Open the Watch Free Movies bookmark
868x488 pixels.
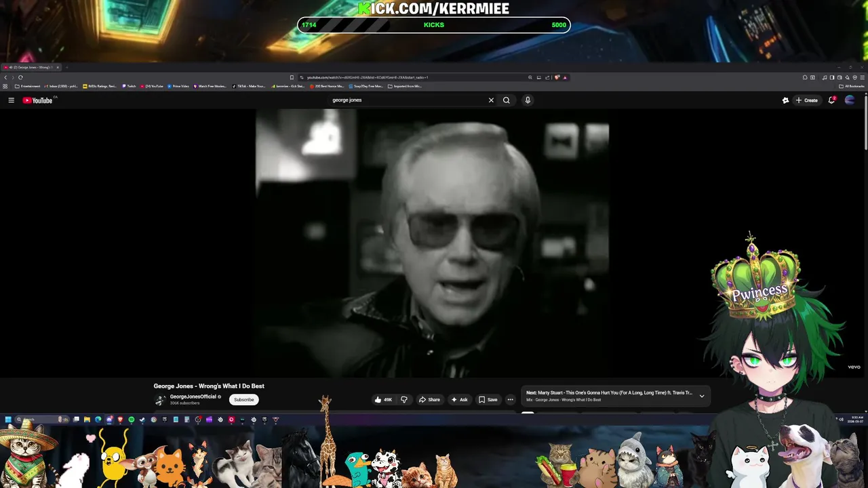pyautogui.click(x=210, y=86)
